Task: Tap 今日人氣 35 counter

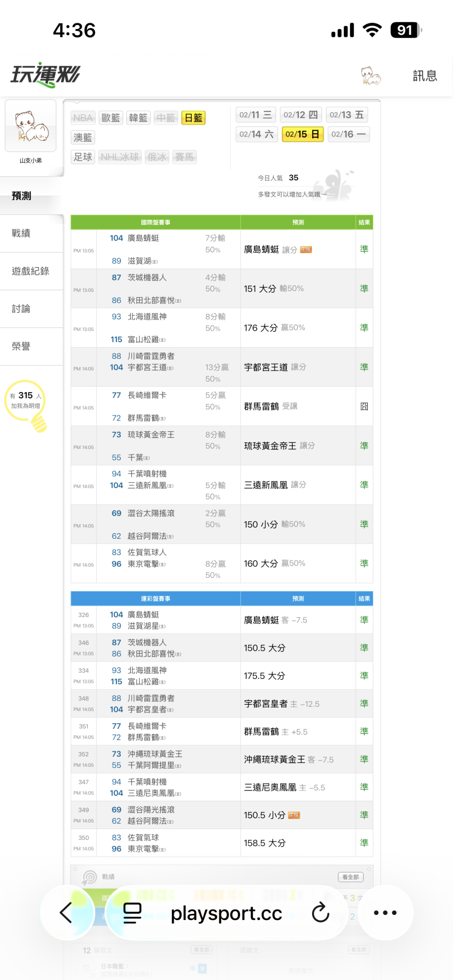Action: pos(278,178)
